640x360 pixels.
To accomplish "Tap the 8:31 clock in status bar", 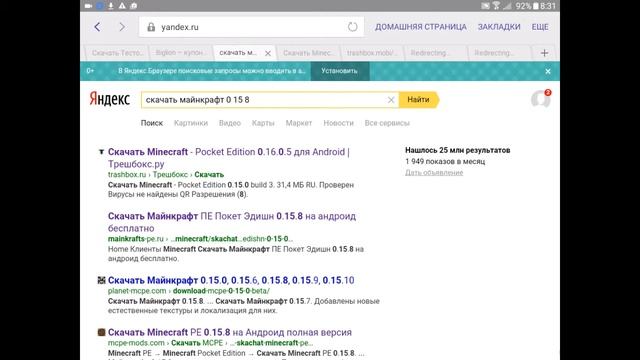I will pos(548,6).
